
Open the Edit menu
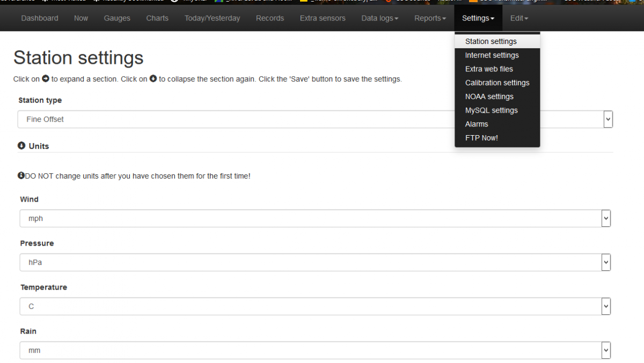(518, 18)
